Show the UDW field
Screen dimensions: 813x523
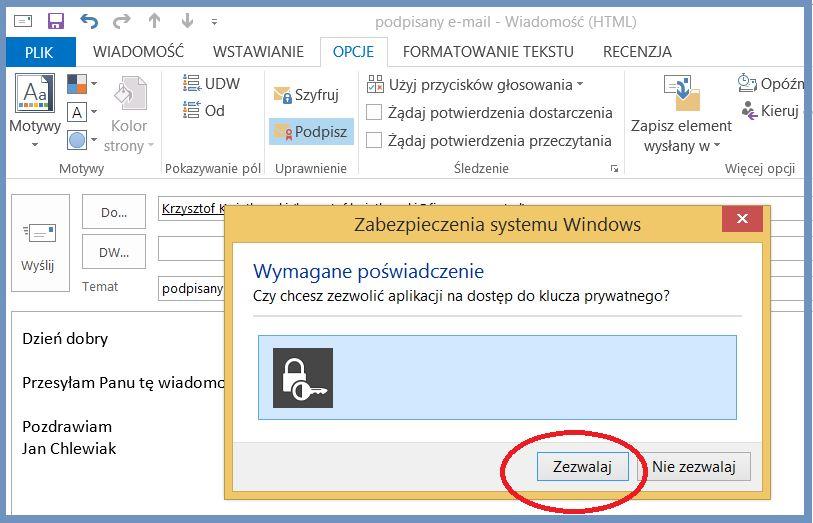click(x=211, y=83)
